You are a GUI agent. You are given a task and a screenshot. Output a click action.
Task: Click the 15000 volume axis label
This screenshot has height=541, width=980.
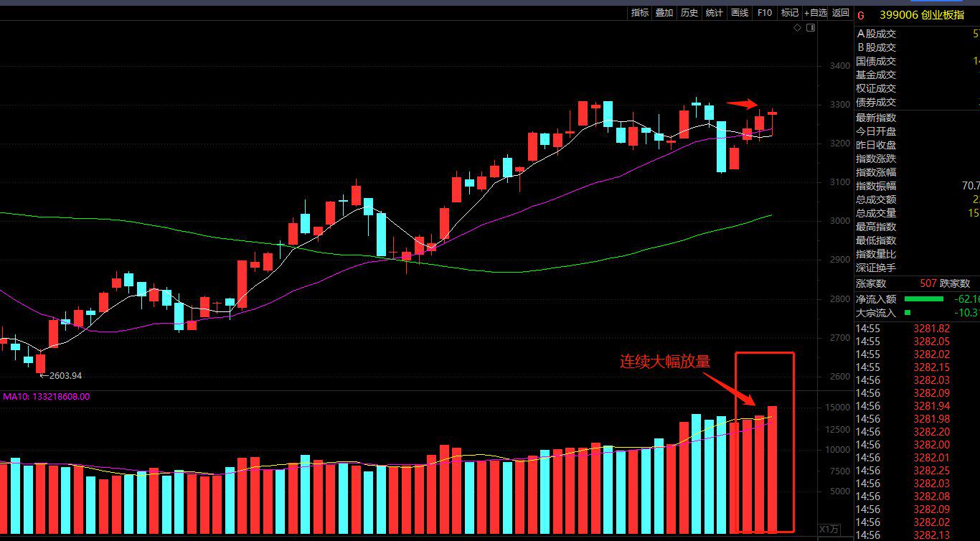click(x=838, y=408)
